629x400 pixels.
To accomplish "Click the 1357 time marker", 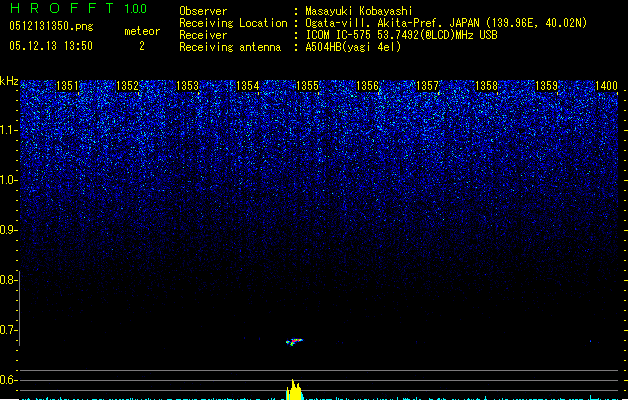I will (428, 86).
